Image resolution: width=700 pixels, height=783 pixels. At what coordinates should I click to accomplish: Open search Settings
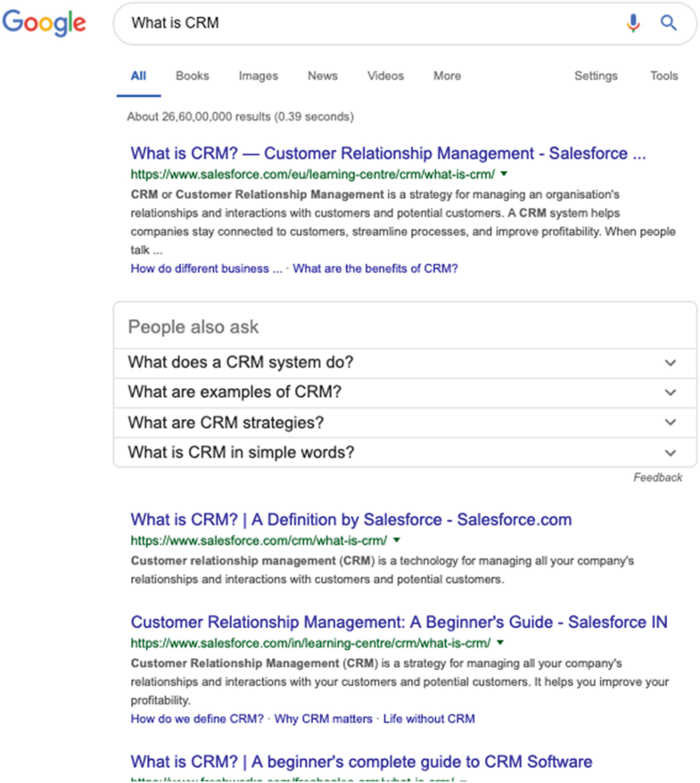(x=596, y=76)
